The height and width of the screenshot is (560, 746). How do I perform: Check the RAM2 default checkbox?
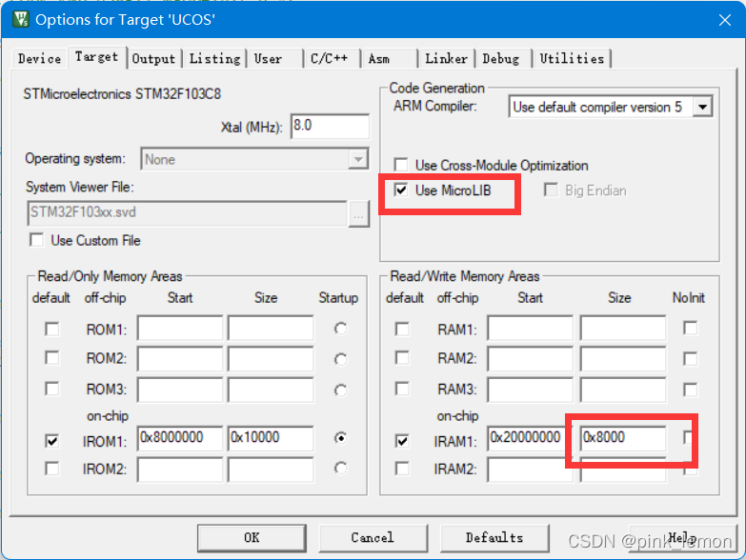[402, 357]
